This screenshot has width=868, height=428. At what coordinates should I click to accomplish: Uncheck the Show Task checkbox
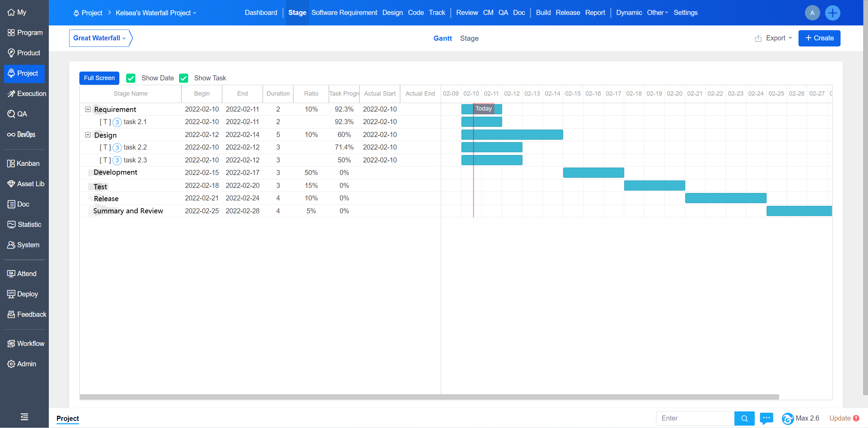point(183,78)
